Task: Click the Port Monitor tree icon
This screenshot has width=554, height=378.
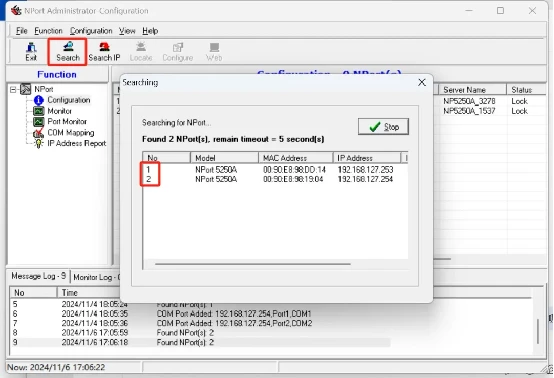Action: pyautogui.click(x=39, y=122)
